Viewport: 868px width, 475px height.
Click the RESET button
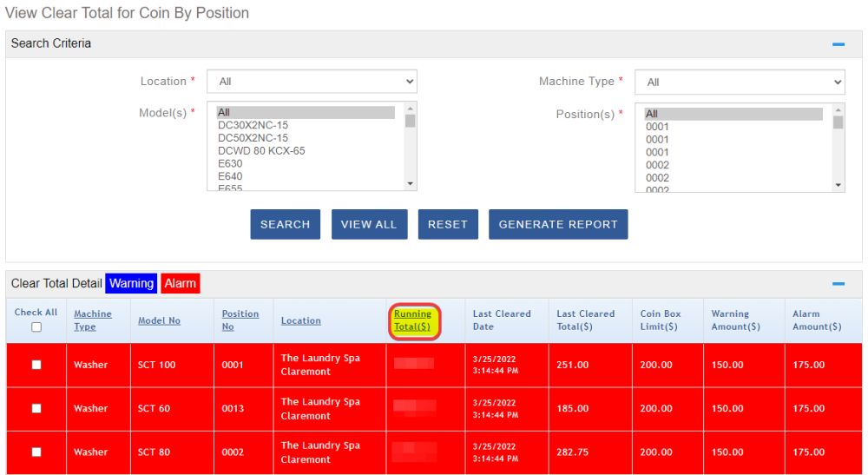coord(448,224)
